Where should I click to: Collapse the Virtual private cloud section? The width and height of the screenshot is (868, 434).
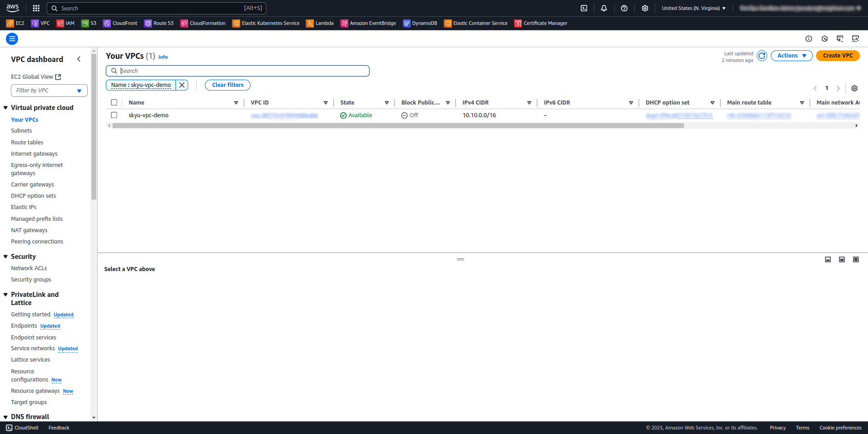pos(5,108)
